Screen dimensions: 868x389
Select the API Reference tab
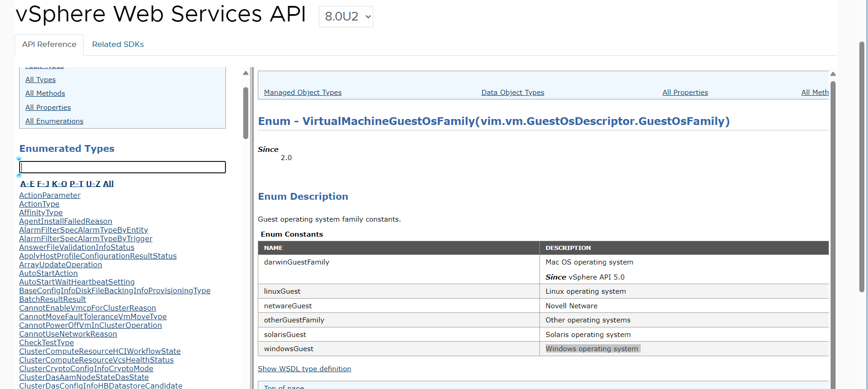pyautogui.click(x=49, y=44)
